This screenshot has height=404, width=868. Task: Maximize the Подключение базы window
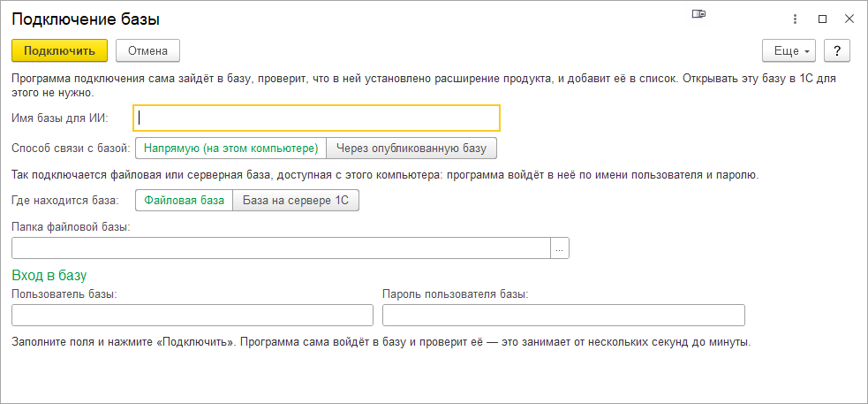point(823,19)
